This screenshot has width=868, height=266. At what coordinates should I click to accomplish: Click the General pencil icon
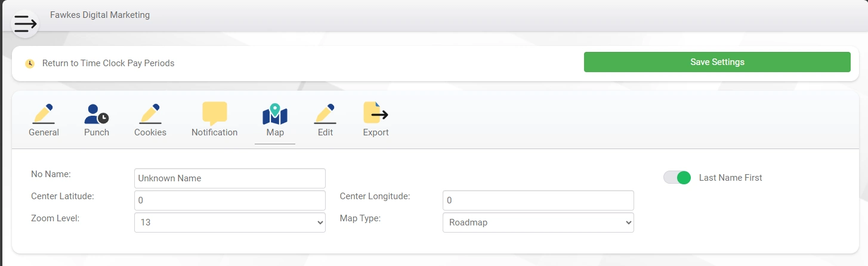[44, 113]
